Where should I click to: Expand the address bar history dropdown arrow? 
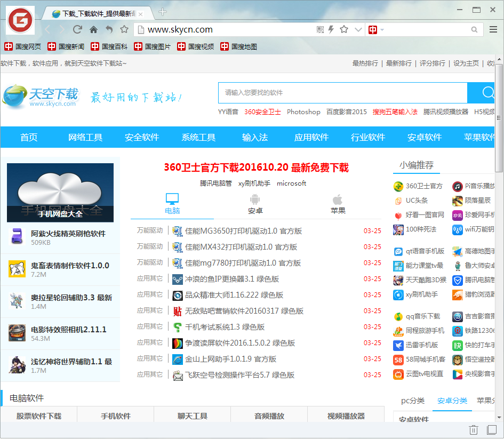click(x=358, y=29)
